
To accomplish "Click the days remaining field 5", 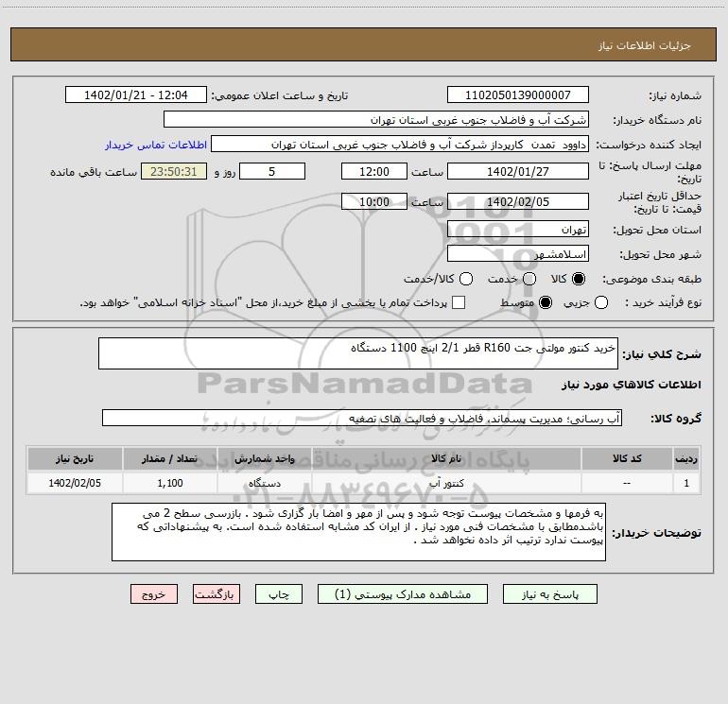I will click(272, 172).
